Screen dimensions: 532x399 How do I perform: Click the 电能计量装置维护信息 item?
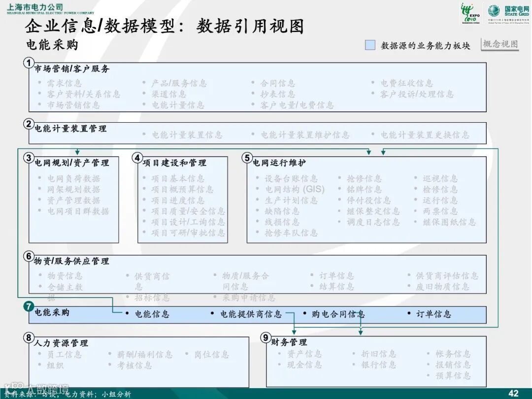point(305,134)
